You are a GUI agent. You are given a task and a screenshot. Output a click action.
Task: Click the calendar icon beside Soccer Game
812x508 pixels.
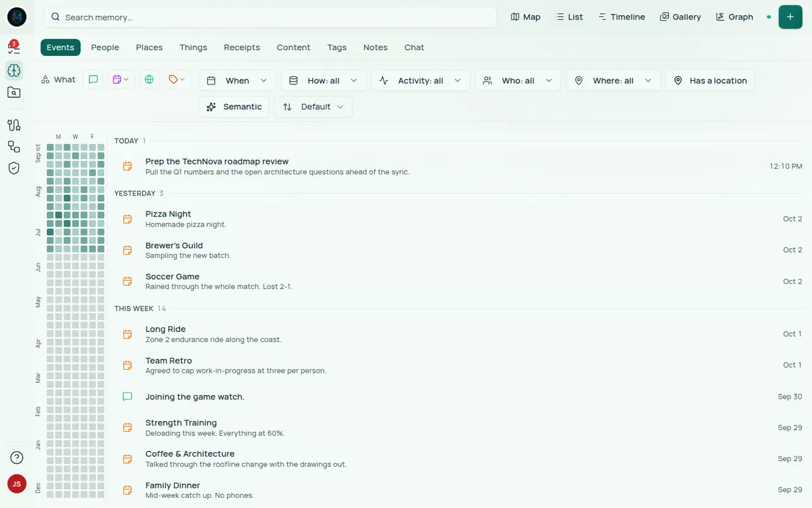pyautogui.click(x=128, y=281)
